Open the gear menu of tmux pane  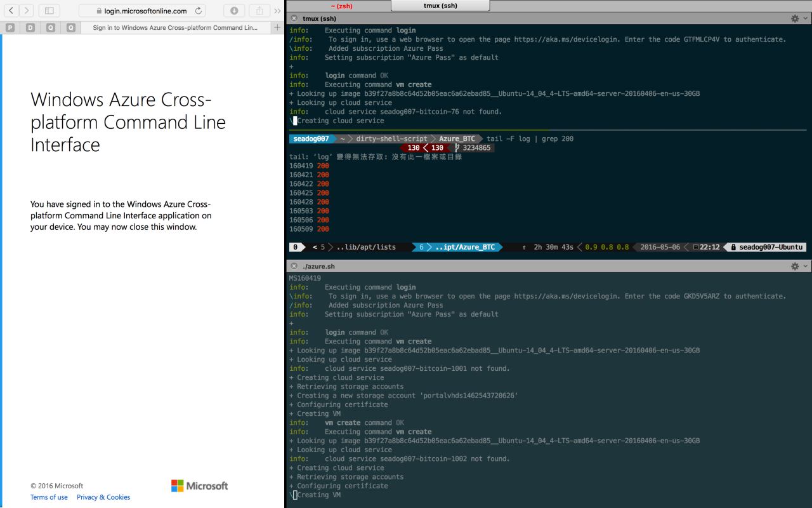[798, 18]
